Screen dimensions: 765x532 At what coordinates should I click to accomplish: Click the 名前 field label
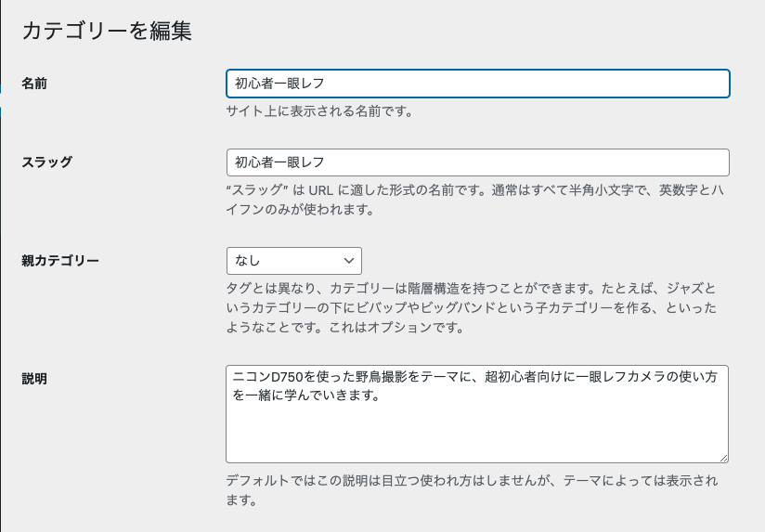[34, 84]
